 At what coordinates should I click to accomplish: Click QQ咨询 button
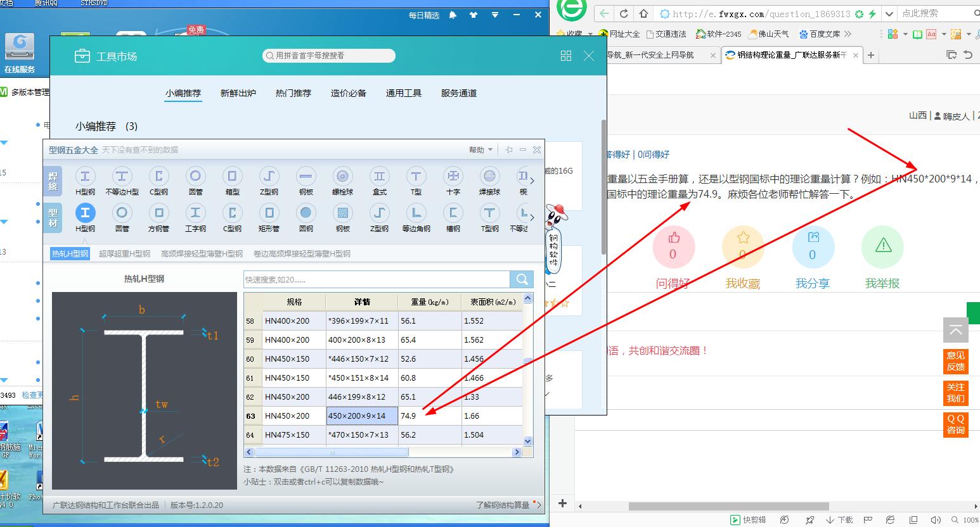coord(955,424)
